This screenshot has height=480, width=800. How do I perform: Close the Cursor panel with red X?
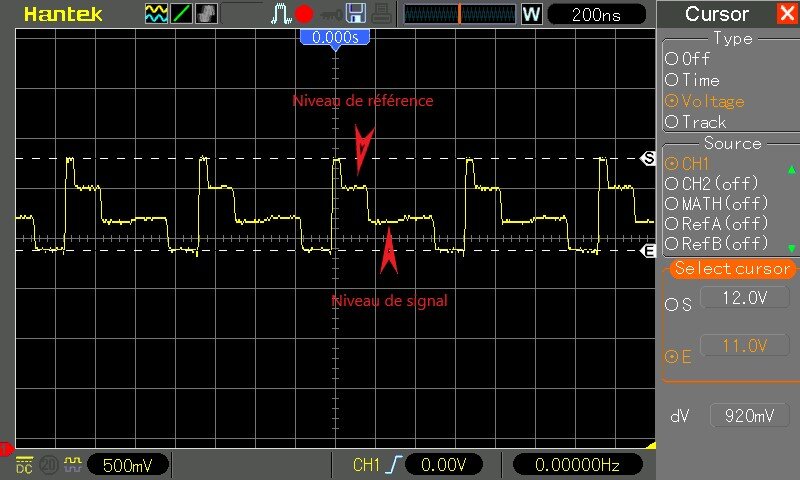(787, 14)
